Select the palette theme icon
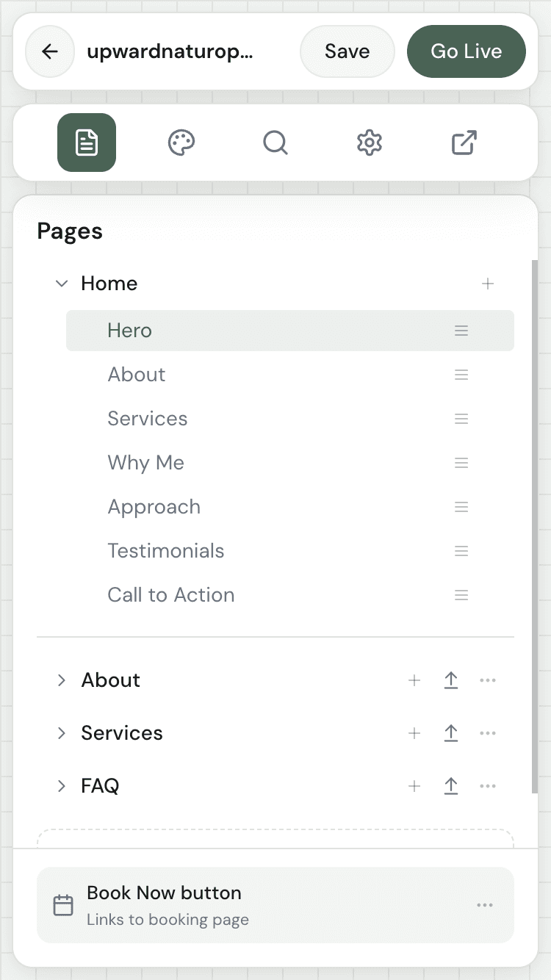 point(181,143)
